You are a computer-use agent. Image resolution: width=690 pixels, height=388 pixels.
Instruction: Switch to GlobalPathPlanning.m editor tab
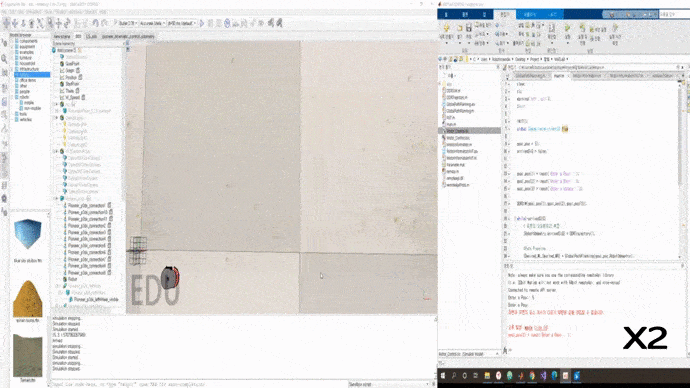tap(531, 76)
